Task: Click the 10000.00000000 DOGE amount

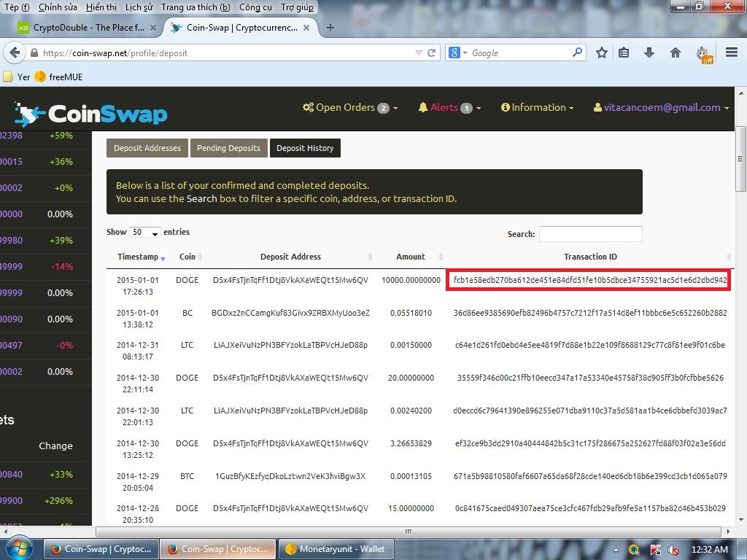Action: pyautogui.click(x=411, y=280)
